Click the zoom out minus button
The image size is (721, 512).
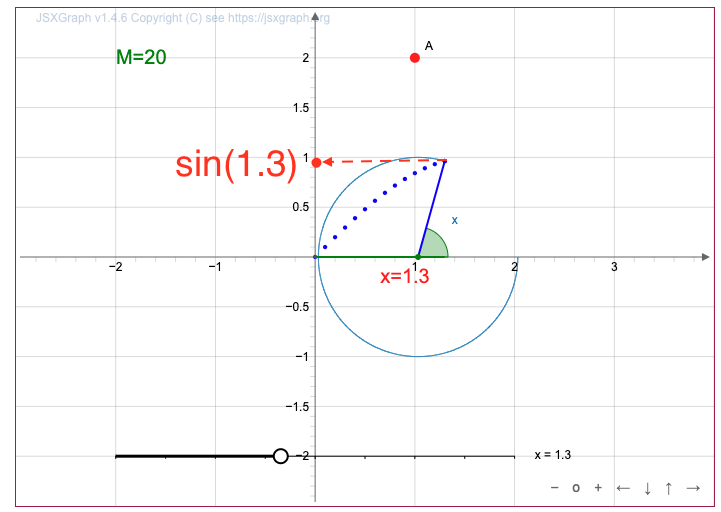[554, 488]
